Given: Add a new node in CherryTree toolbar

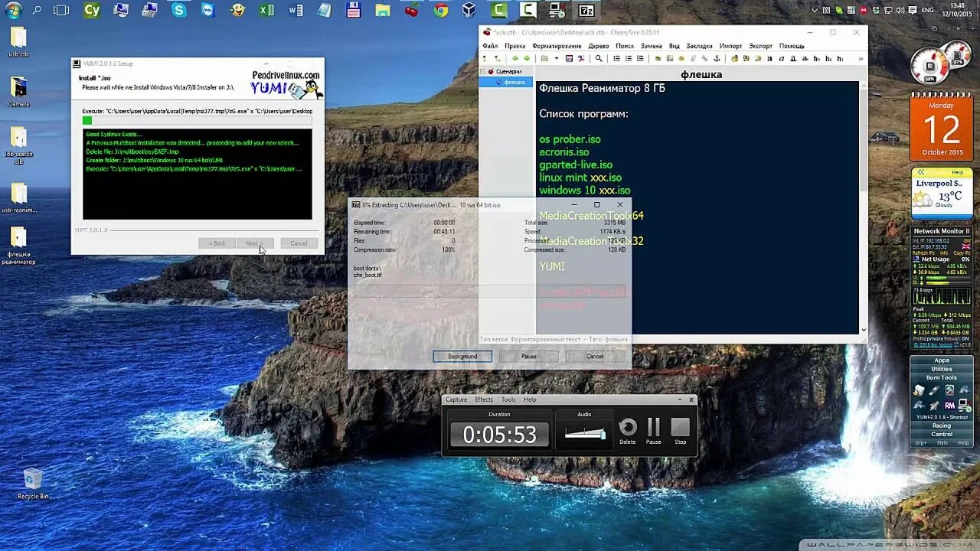Looking at the screenshot, I should point(485,58).
